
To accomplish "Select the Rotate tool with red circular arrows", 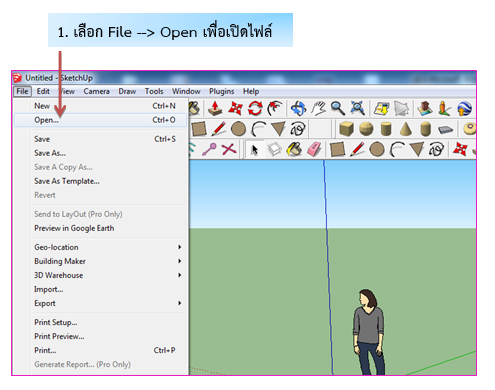I will pos(255,108).
